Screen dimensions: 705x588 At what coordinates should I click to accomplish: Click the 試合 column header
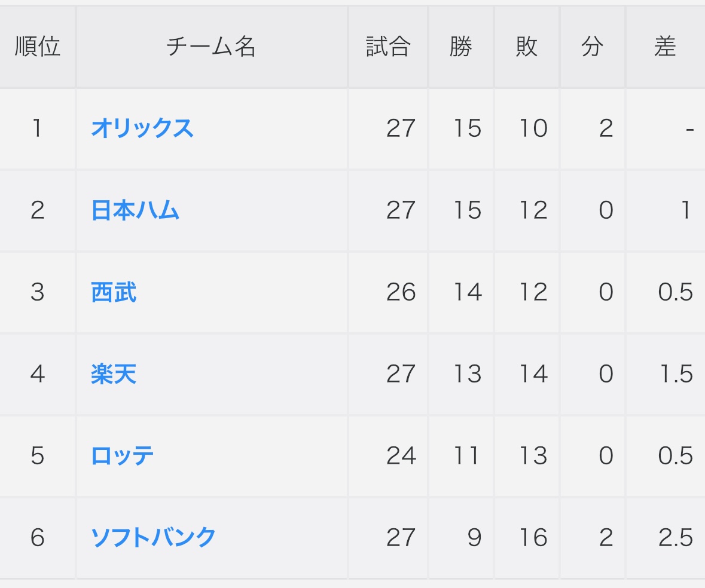388,46
